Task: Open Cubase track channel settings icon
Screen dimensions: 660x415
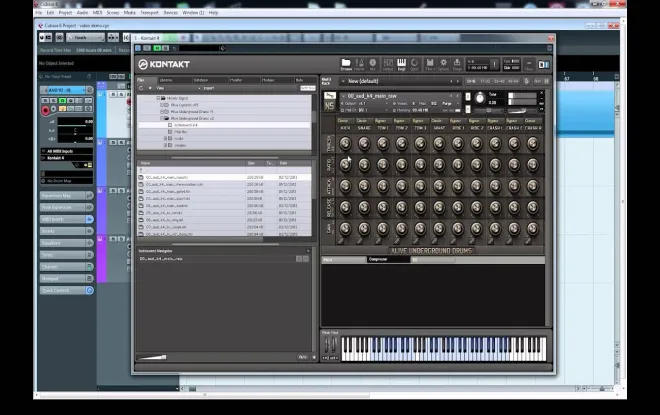Action: pyautogui.click(x=89, y=90)
